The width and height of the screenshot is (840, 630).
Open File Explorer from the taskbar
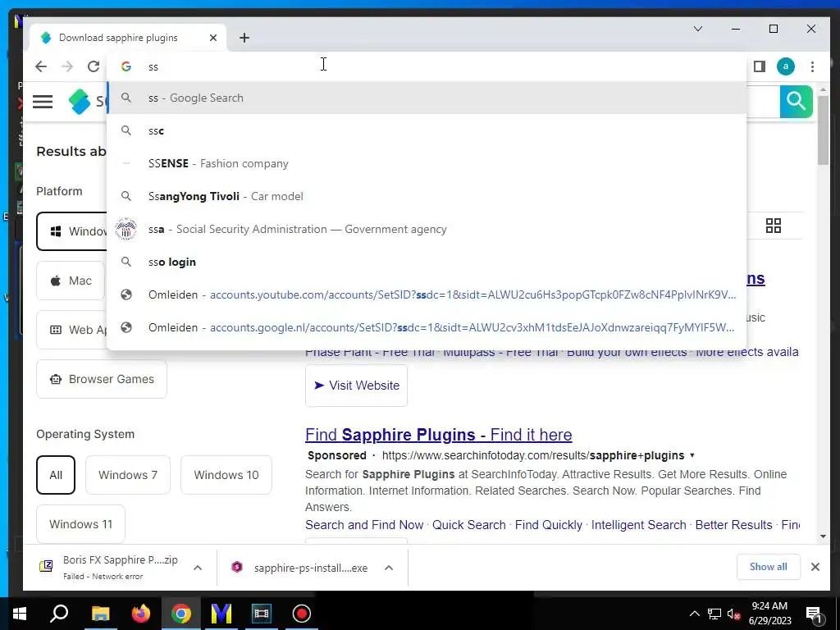101,614
